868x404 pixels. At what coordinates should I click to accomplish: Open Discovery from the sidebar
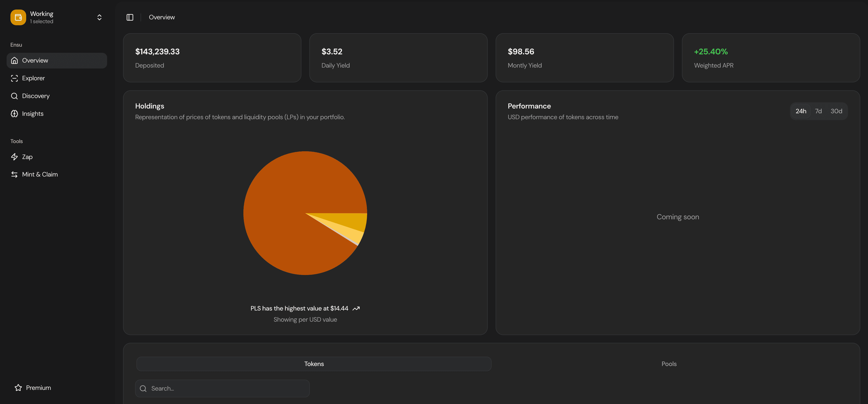[35, 96]
